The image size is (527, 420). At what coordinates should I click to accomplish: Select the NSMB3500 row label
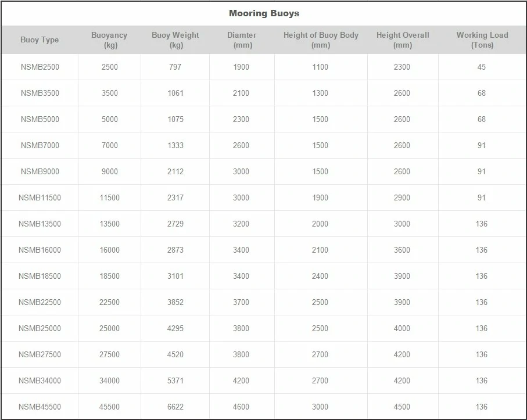[40, 93]
